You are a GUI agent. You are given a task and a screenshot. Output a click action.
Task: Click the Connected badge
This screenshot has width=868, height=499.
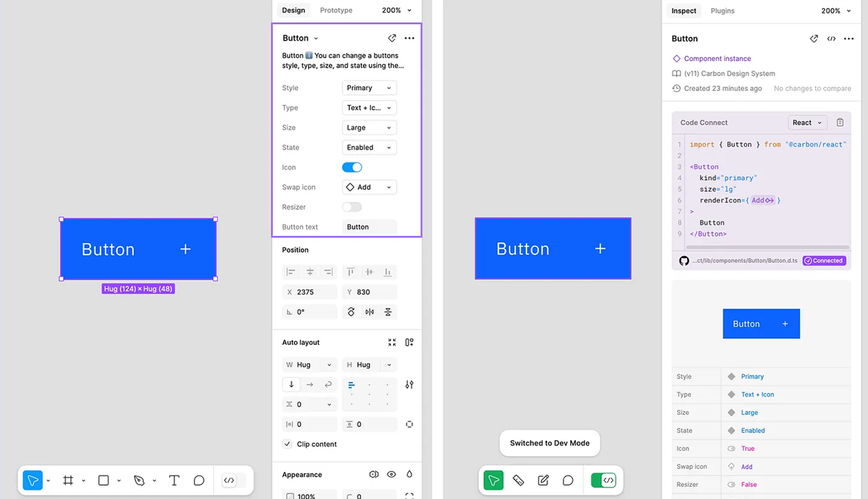[x=824, y=261]
